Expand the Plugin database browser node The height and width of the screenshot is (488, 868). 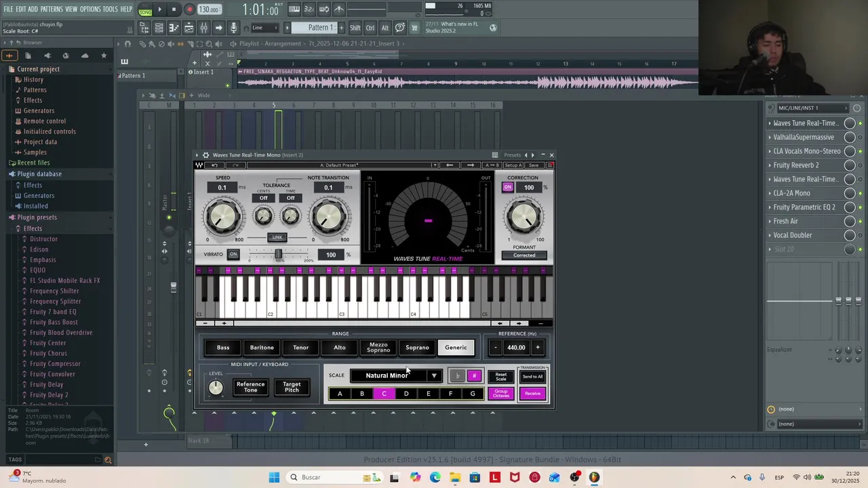39,174
